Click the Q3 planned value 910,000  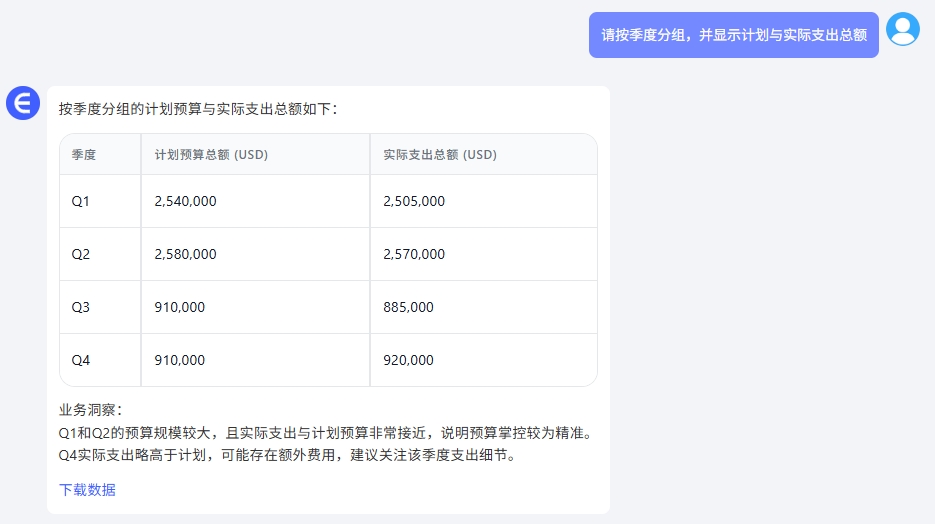coord(179,308)
